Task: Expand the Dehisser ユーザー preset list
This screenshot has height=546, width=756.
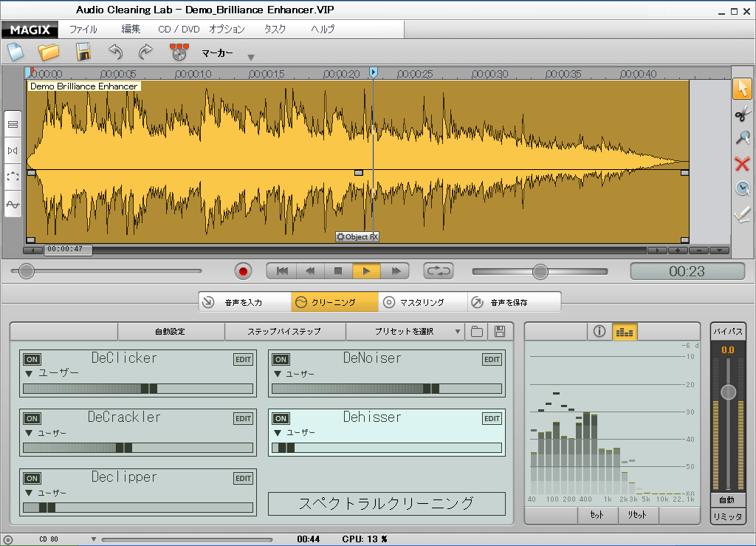Action: pos(278,433)
